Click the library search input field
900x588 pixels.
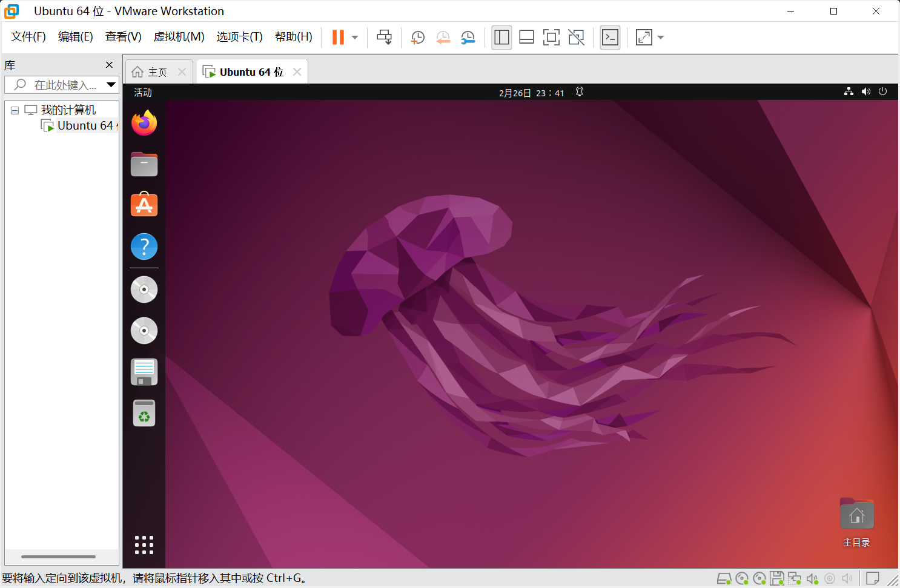point(64,85)
